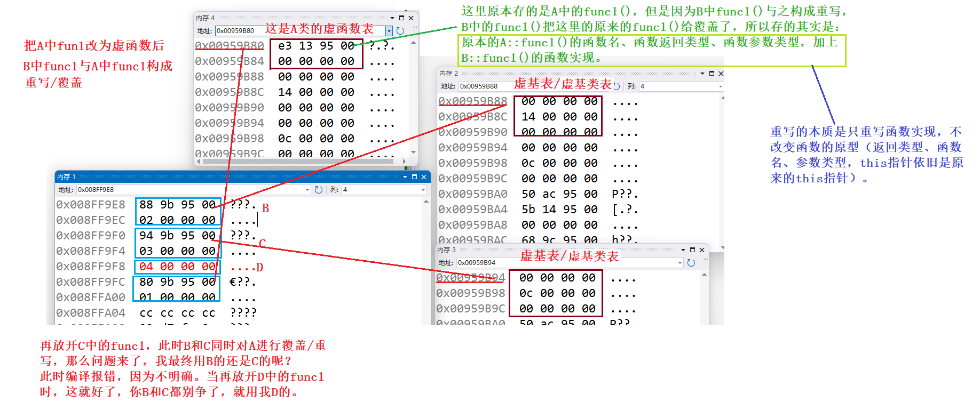Image resolution: width=980 pixels, height=410 pixels.
Task: Click row 0x00959B94 in 内存 2
Action: pos(539,148)
